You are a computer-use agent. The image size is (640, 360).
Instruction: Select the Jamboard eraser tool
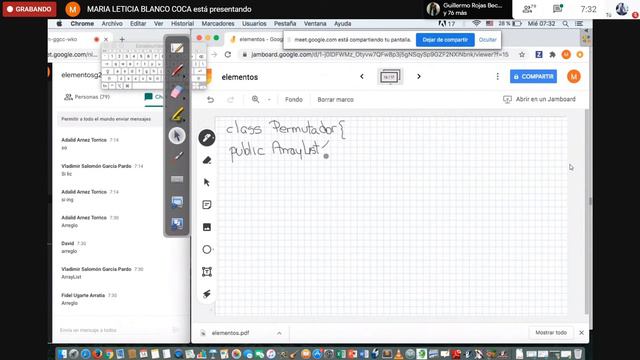pyautogui.click(x=207, y=160)
